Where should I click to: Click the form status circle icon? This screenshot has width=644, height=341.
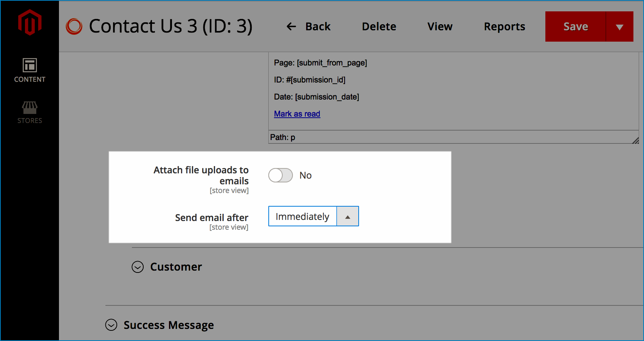(x=74, y=26)
